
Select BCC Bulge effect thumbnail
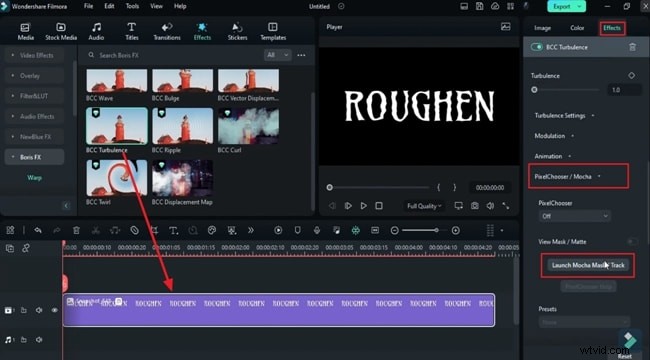[182, 80]
